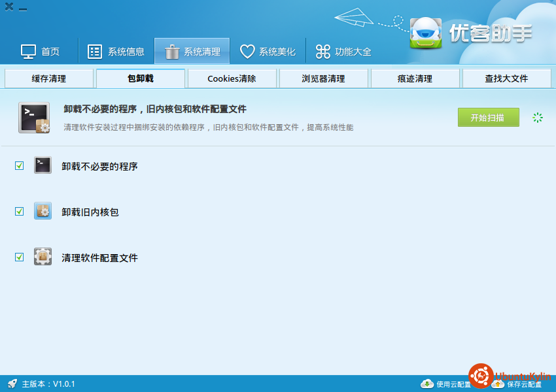Open the 首页 home section

[x=41, y=52]
